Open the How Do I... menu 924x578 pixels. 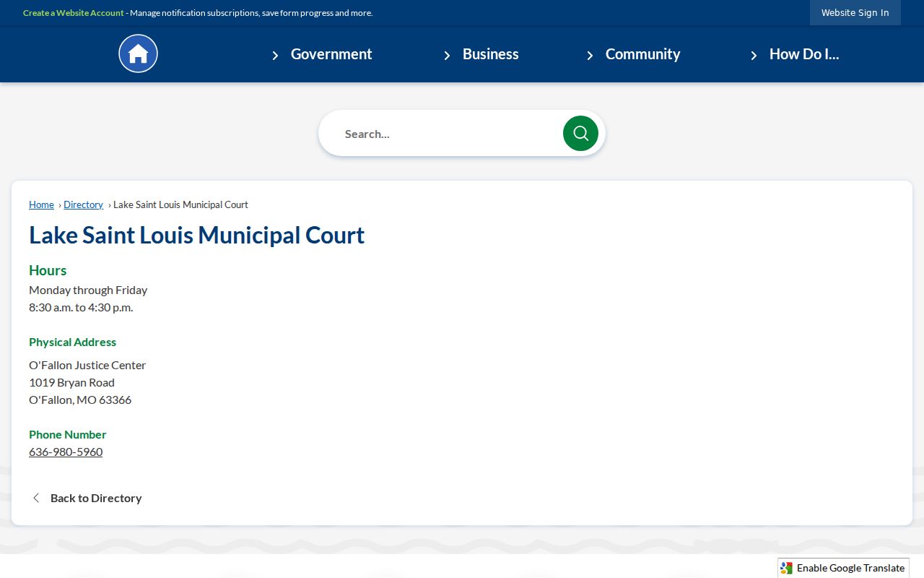point(804,54)
